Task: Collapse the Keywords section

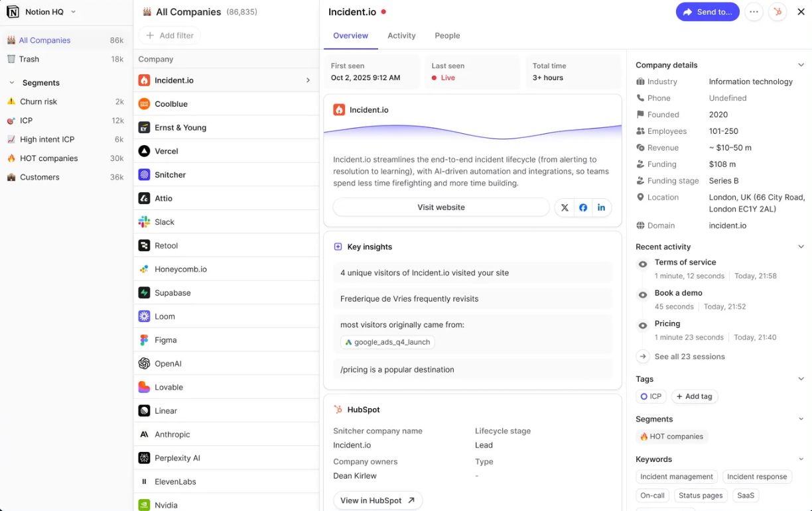Action: point(801,459)
